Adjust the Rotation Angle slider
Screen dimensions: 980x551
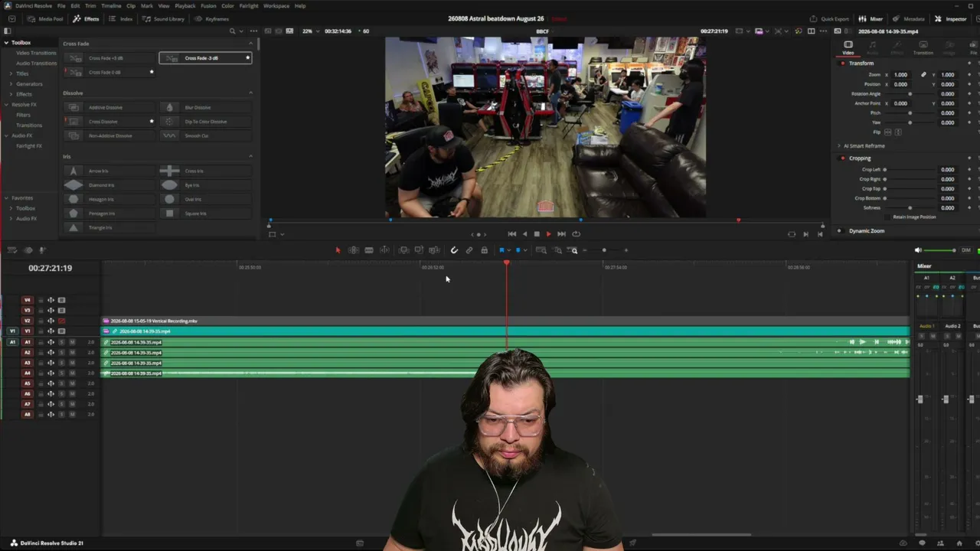pos(910,94)
